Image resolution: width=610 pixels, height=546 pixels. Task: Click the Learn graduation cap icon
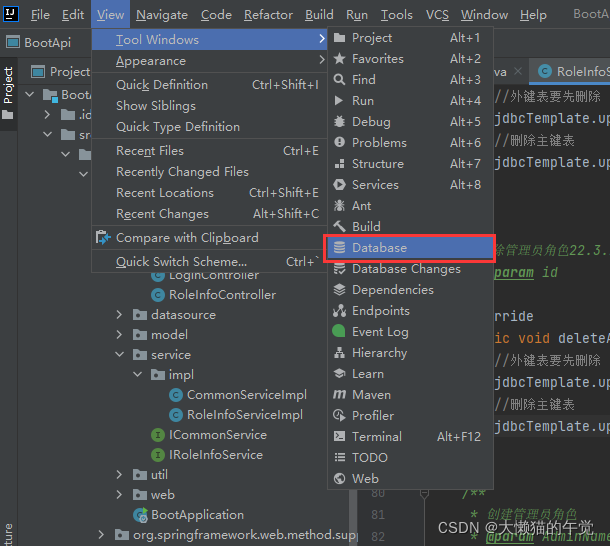tap(339, 374)
